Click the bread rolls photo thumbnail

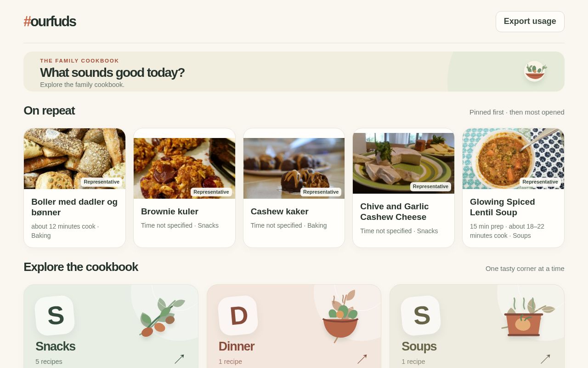click(74, 159)
